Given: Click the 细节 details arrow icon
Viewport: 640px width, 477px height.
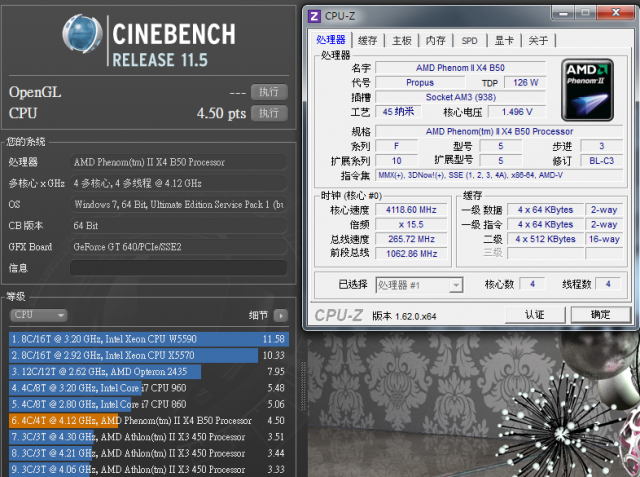Looking at the screenshot, I should [281, 315].
